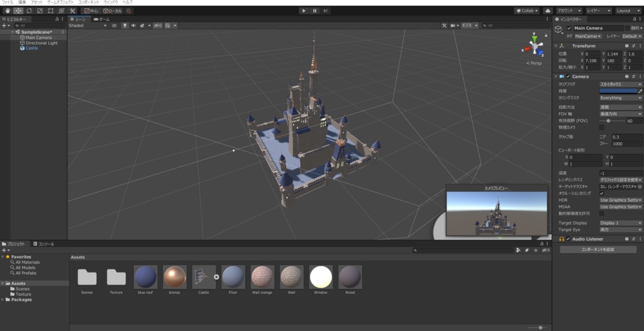Enable the 物理カメラ checkbox
This screenshot has width=644, height=331.
601,127
